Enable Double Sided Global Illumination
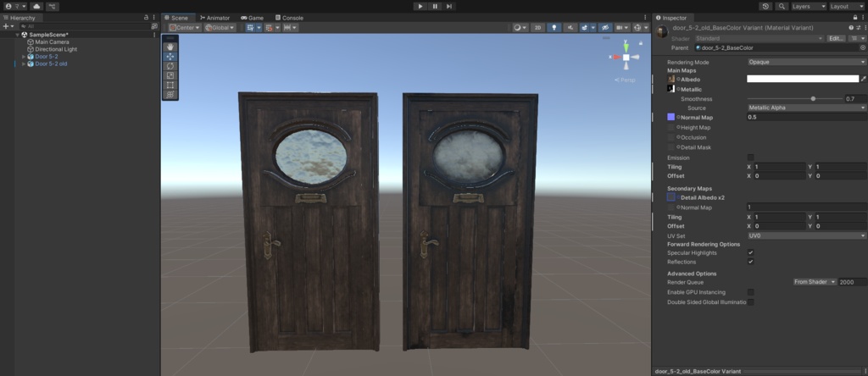The width and height of the screenshot is (868, 376). [x=751, y=302]
